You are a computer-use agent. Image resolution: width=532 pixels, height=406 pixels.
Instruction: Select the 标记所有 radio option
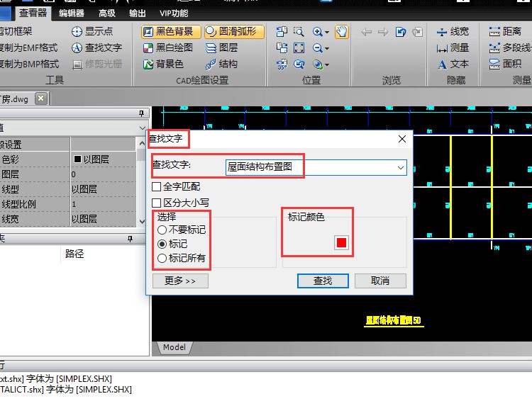[162, 258]
